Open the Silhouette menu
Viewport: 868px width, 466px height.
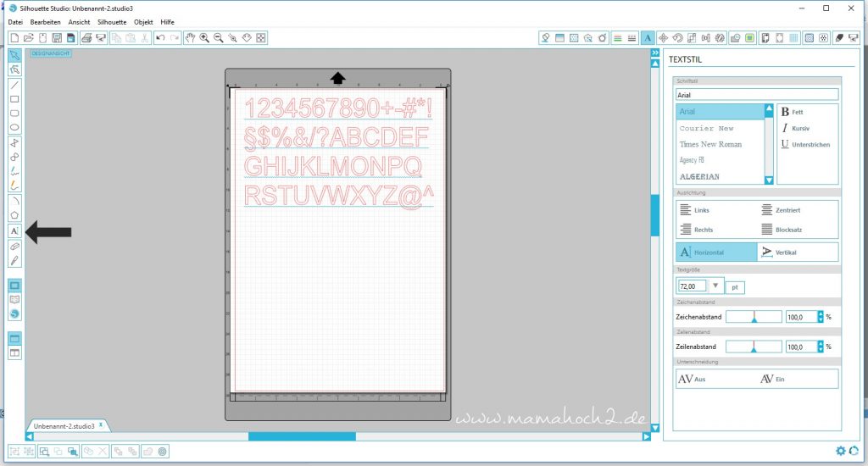click(112, 22)
